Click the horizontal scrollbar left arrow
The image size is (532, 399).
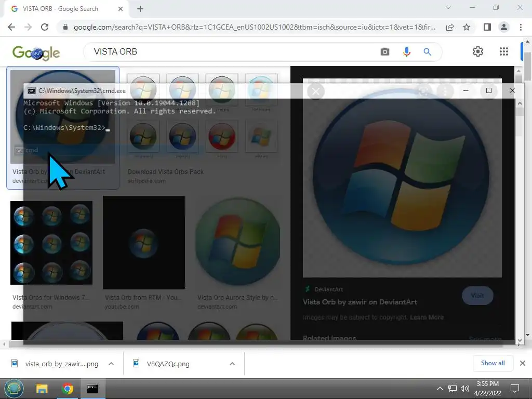tap(4, 344)
